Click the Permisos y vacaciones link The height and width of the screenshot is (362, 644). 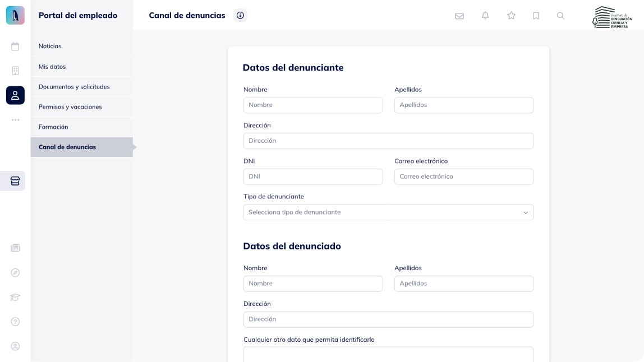[70, 106]
